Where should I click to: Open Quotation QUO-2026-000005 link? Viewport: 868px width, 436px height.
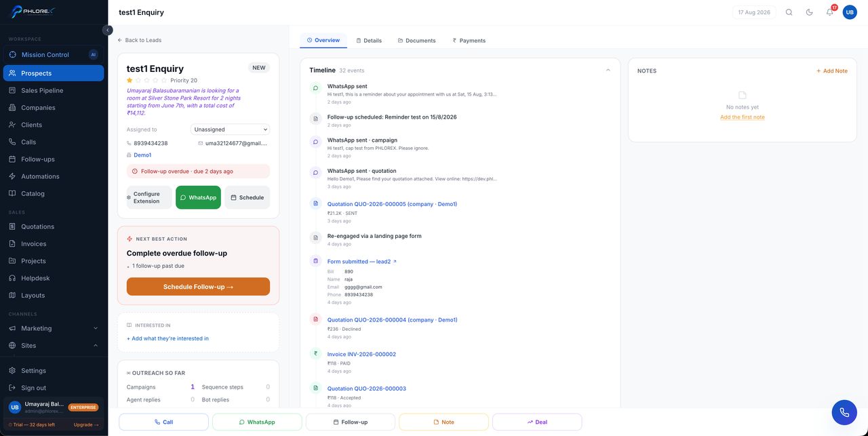coord(392,204)
